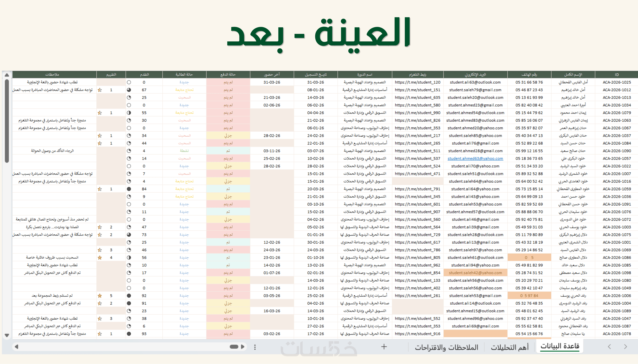Select the ID cell ACA-2026-1025

[616, 82]
